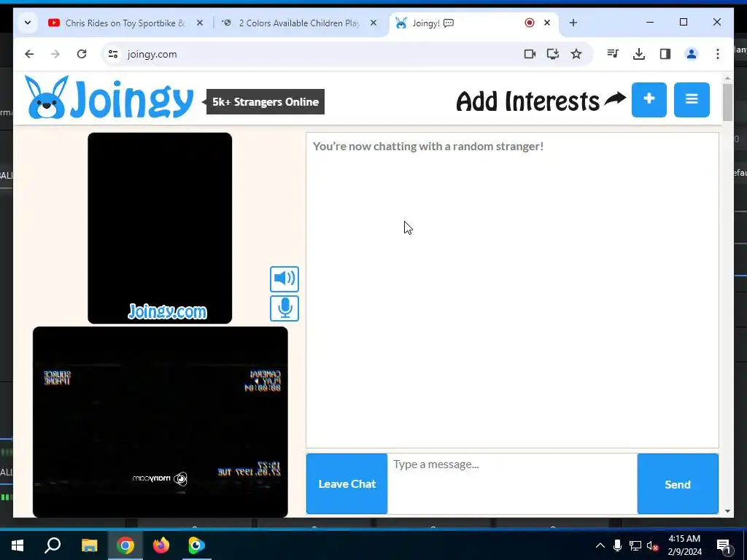Open File Explorer from taskbar

click(89, 545)
